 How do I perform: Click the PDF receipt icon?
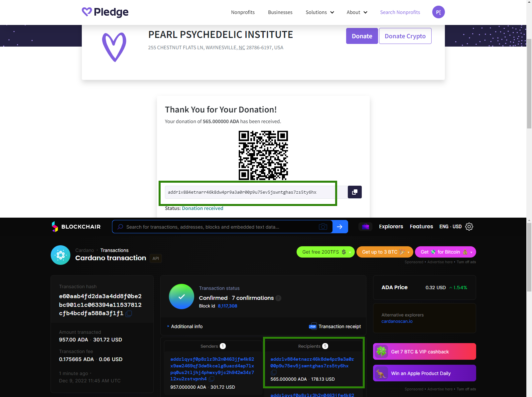coord(313,326)
